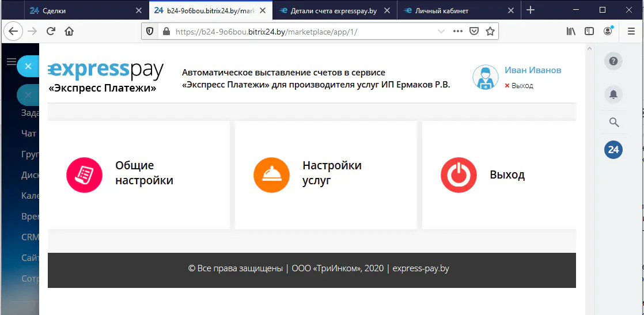Screen dimensions: 644x315
Task: Click the «Экспресс Платежи» logo caption
Action: click(x=103, y=88)
